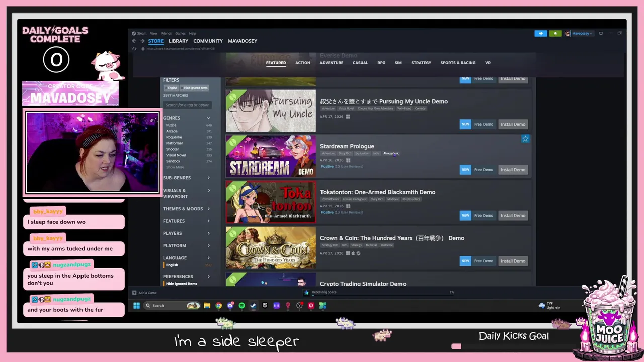The height and width of the screenshot is (362, 644).
Task: Click the purple grid app in the taskbar
Action: click(x=276, y=305)
